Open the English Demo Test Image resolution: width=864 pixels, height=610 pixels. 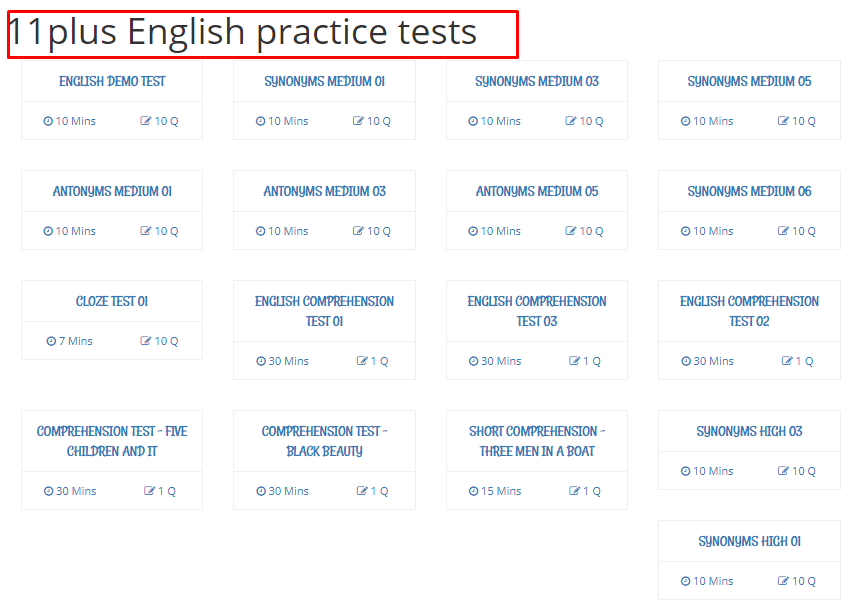click(x=112, y=81)
